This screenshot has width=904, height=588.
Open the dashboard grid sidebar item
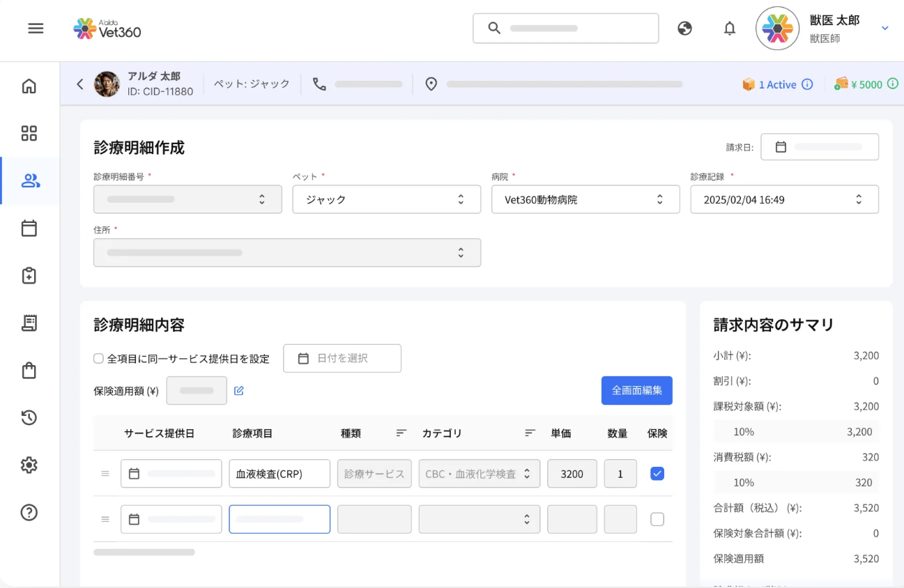pos(29,134)
